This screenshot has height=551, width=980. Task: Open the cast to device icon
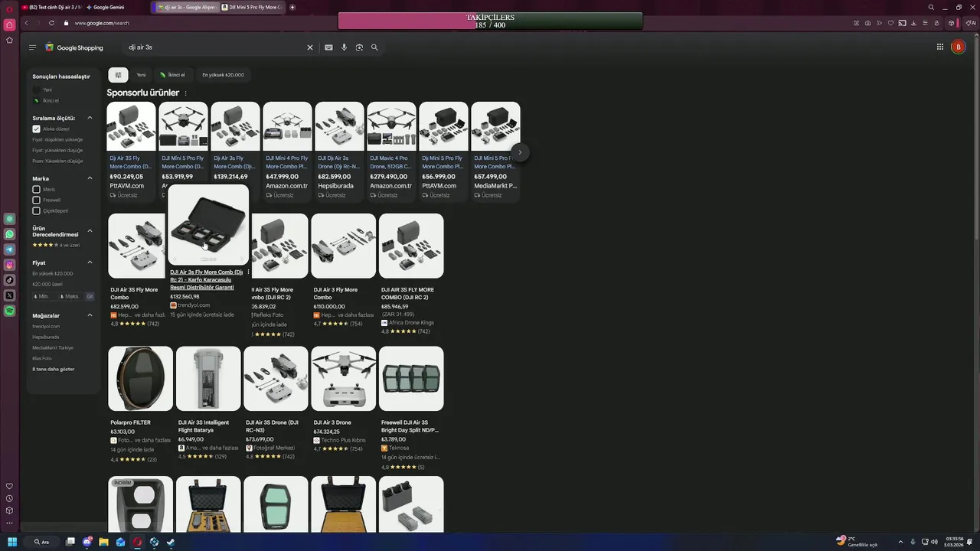[902, 23]
